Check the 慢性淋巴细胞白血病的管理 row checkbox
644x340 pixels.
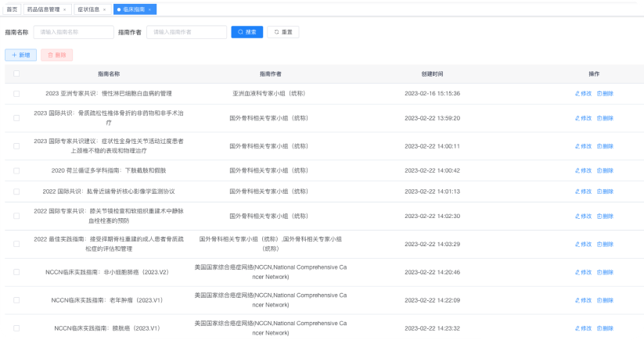pos(16,94)
